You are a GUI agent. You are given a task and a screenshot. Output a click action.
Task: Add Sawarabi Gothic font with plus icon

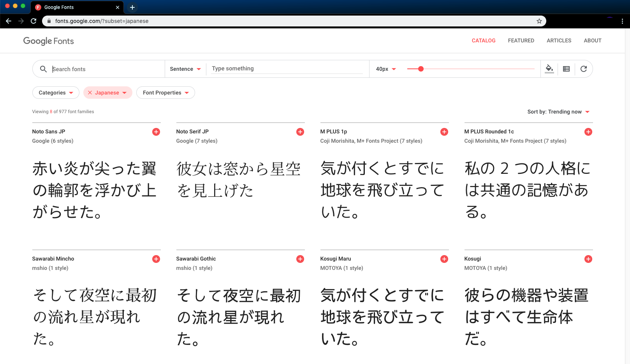pos(300,259)
